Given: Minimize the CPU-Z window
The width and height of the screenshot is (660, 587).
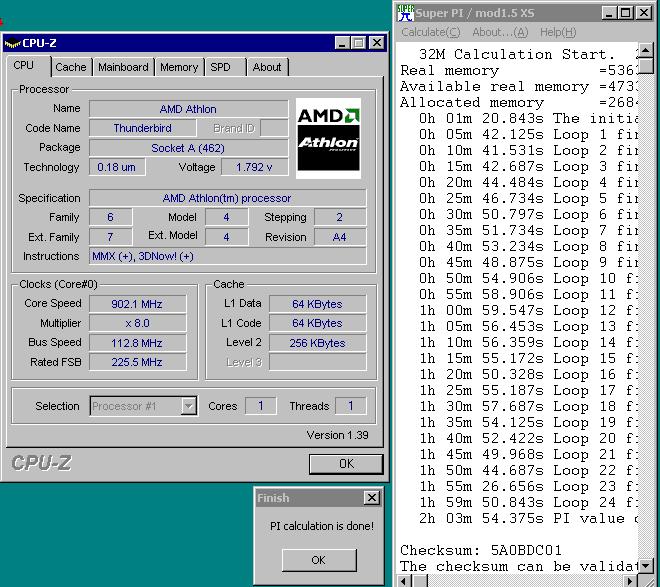Looking at the screenshot, I should pyautogui.click(x=342, y=43).
